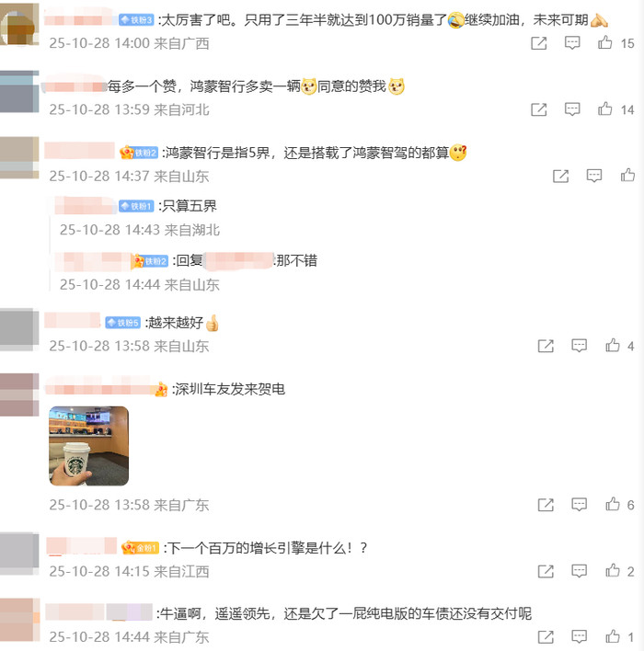644x651 pixels.
Task: Reply to the 14:37 山东 comment
Action: [594, 176]
